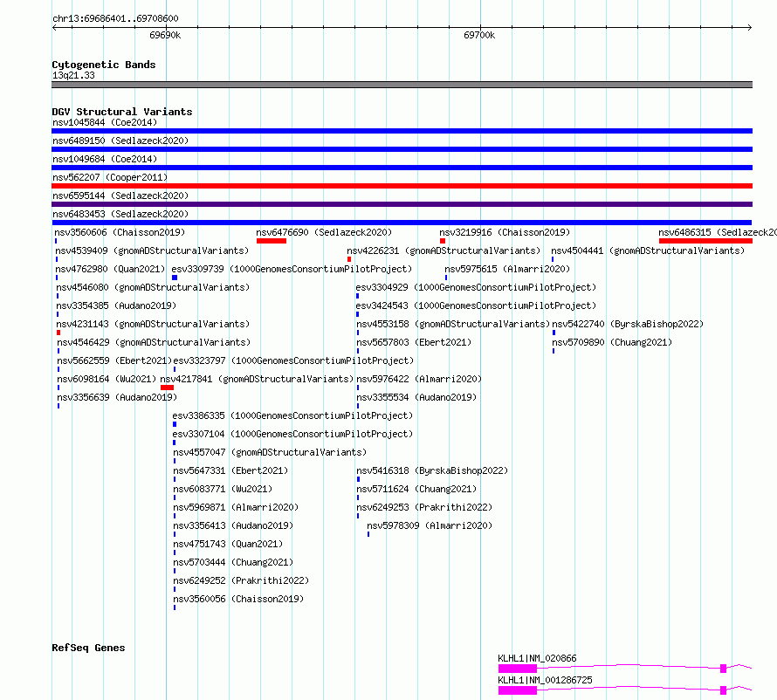Image resolution: width=777 pixels, height=700 pixels.
Task: Open KLHL1|NM_020866 gene label
Action: (x=537, y=658)
